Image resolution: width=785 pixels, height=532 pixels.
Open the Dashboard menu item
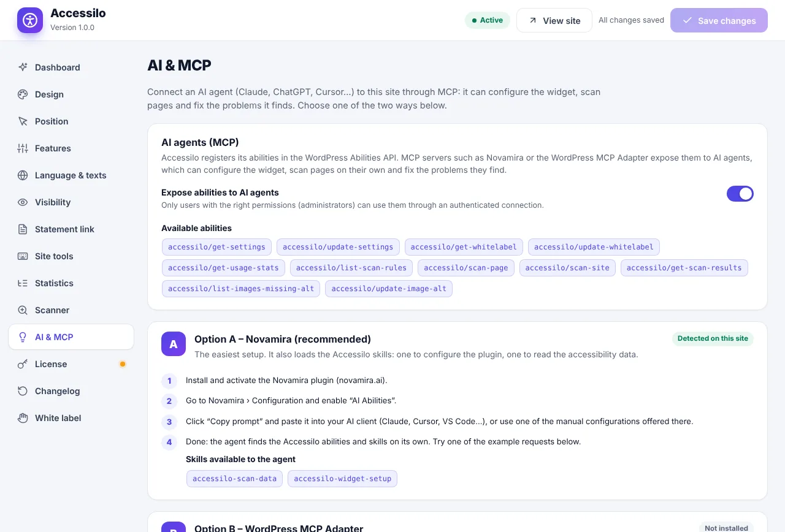71,67
